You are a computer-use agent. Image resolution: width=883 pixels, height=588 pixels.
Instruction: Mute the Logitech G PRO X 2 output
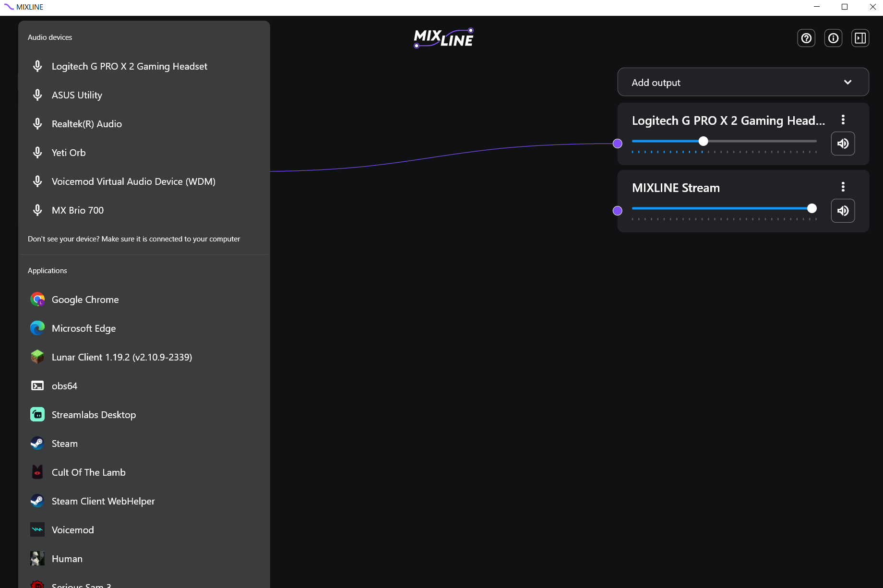click(x=843, y=144)
